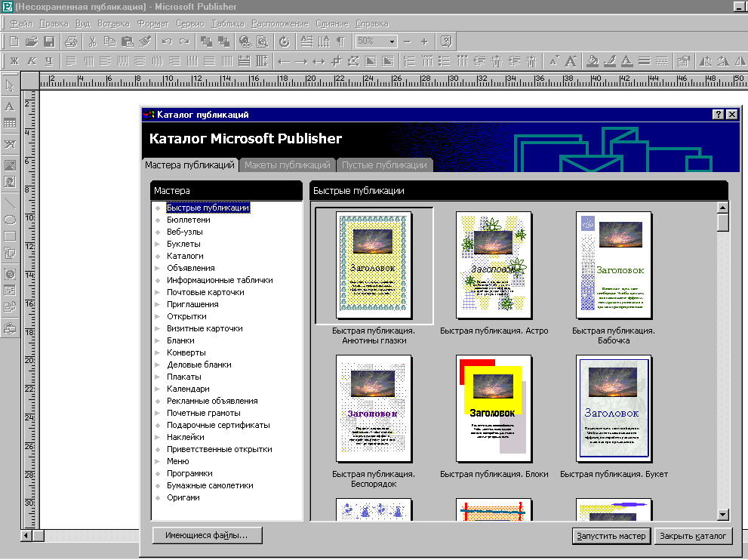748x560 pixels.
Task: Click the Save diskette icon
Action: pyautogui.click(x=49, y=42)
